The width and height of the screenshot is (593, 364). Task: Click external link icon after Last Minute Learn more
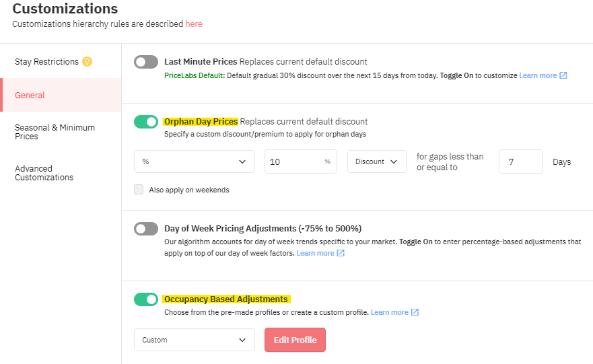pyautogui.click(x=563, y=75)
